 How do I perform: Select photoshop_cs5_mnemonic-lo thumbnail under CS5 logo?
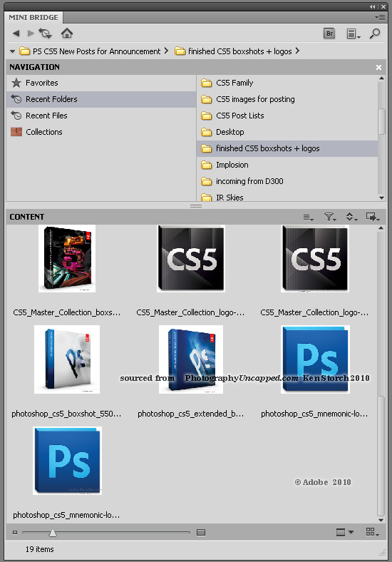coord(315,359)
